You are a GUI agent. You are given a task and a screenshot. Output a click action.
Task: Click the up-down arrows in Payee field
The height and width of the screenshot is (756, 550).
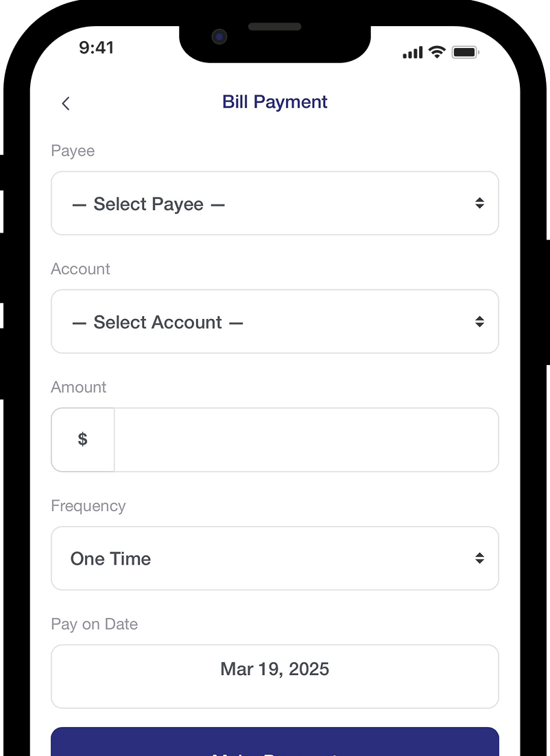click(479, 203)
